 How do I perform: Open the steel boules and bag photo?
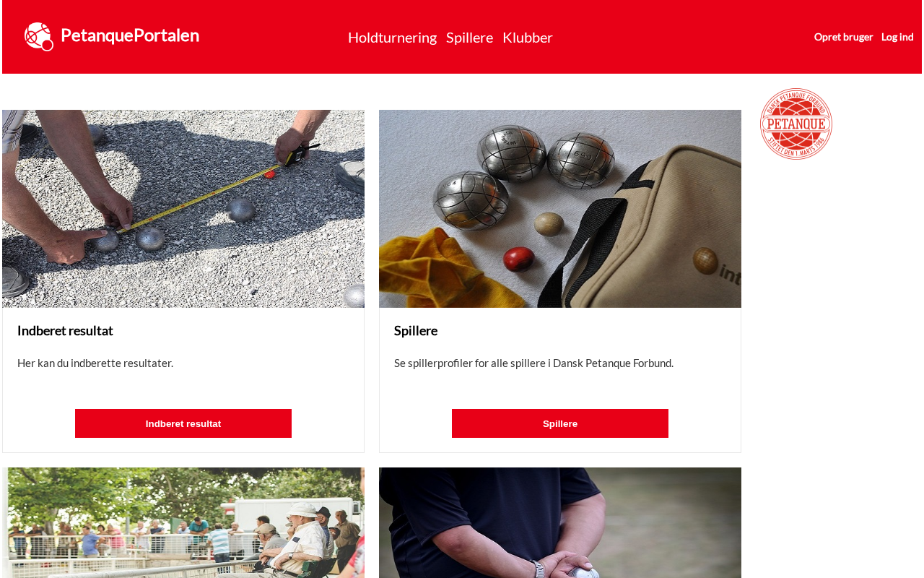click(x=560, y=209)
